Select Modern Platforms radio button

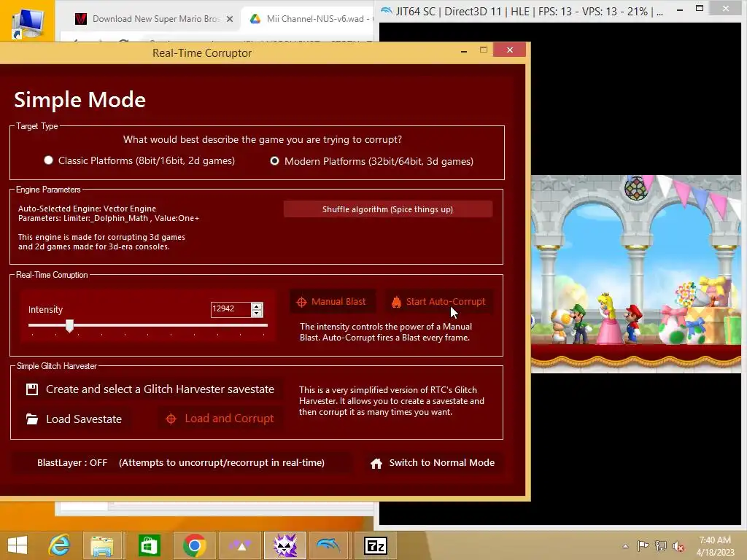tap(274, 161)
